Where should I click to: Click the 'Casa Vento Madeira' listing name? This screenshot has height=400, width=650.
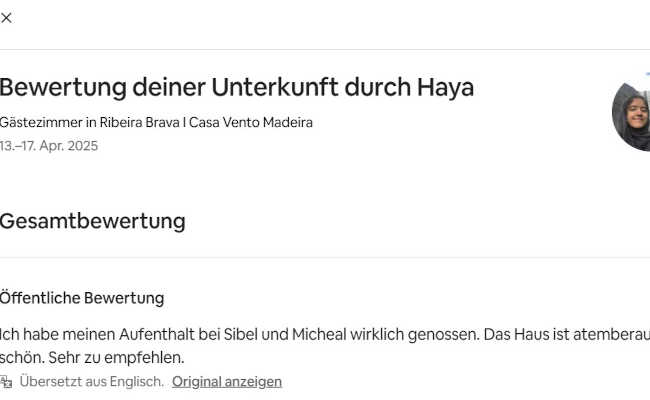pyautogui.click(x=251, y=123)
